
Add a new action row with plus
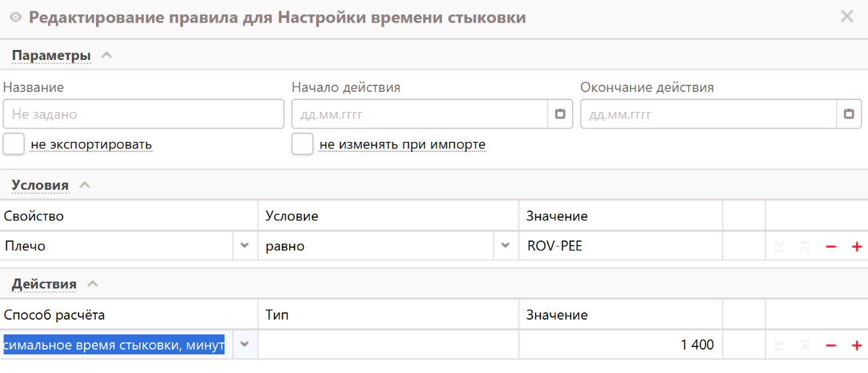(857, 345)
